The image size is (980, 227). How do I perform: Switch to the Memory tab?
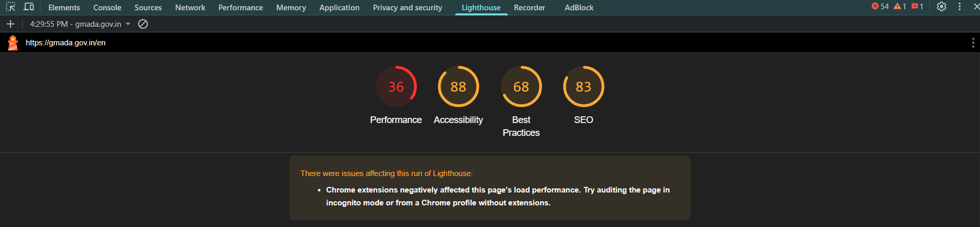click(x=291, y=8)
